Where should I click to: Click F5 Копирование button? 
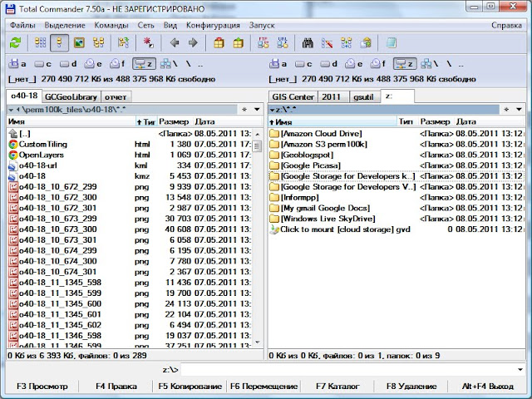click(190, 386)
